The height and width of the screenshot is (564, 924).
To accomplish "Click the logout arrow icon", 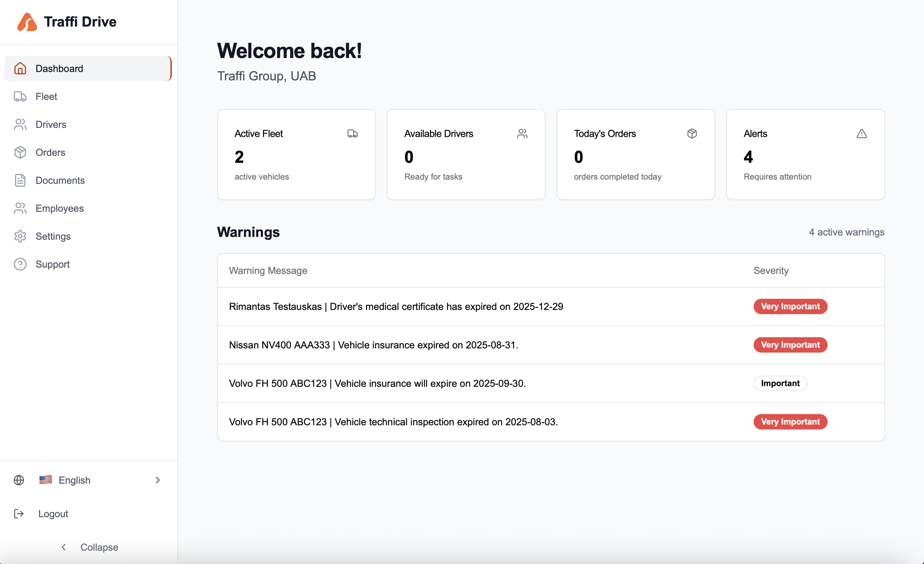I will coord(19,513).
